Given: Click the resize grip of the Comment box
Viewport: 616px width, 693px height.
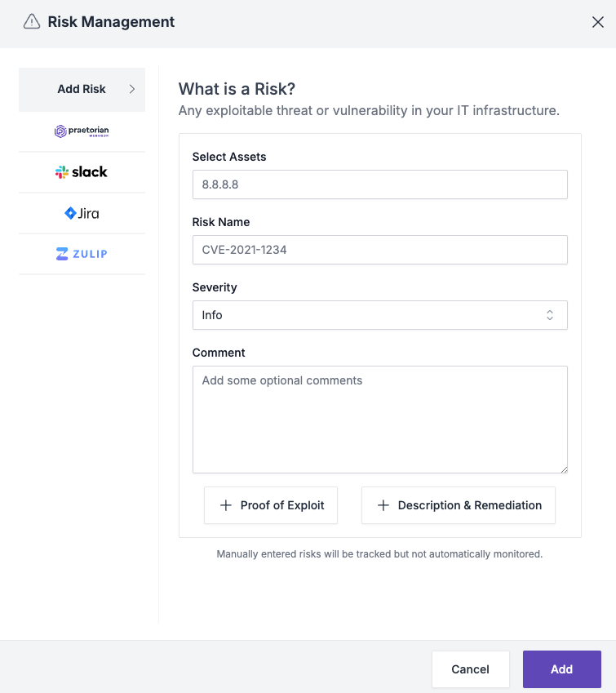Looking at the screenshot, I should pos(564,469).
